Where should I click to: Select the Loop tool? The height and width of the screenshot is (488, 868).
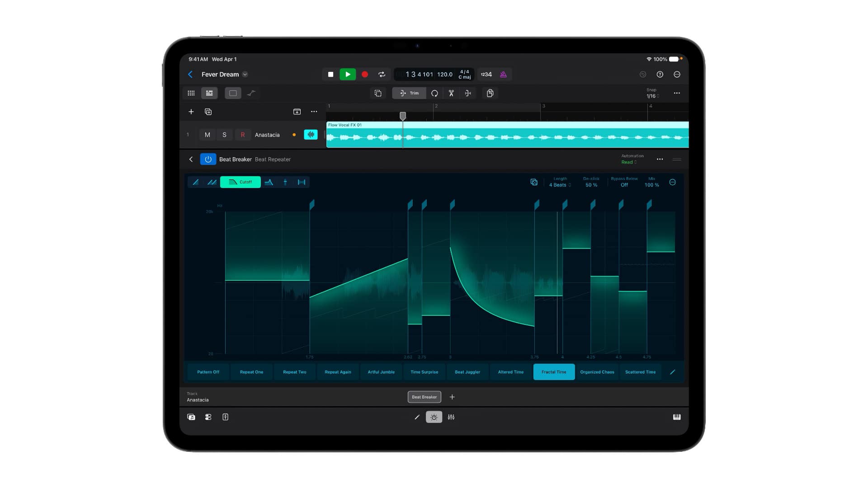click(434, 93)
